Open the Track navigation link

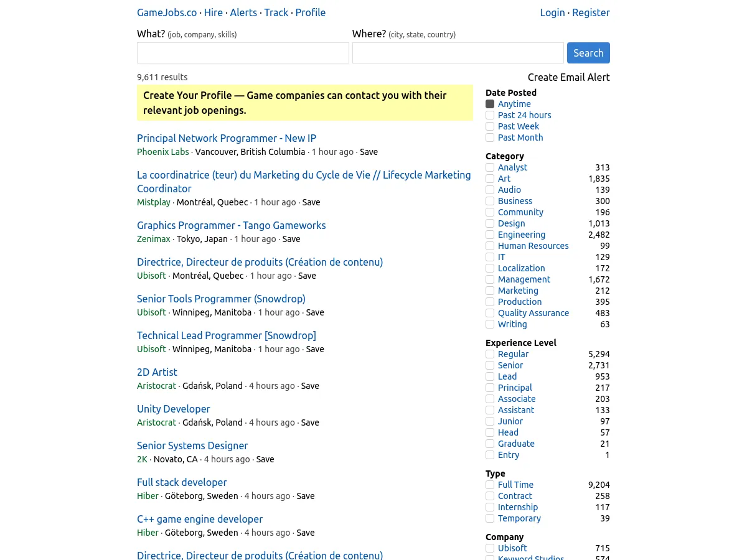coord(276,12)
